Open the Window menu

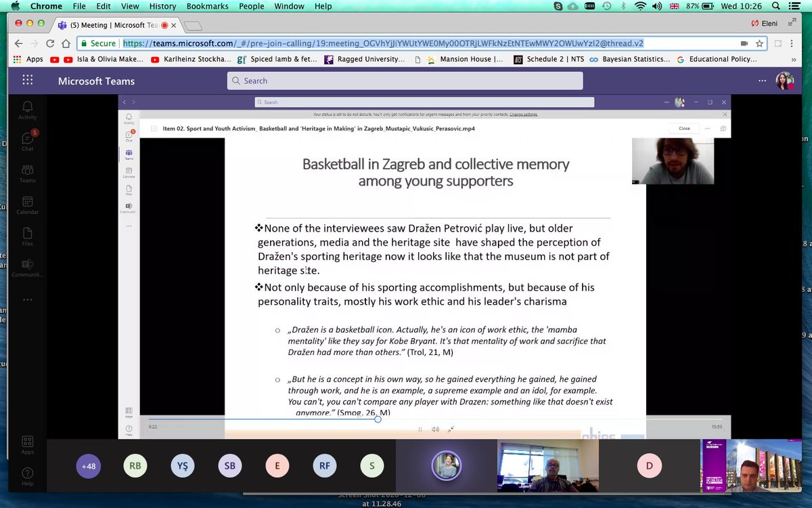click(x=290, y=6)
